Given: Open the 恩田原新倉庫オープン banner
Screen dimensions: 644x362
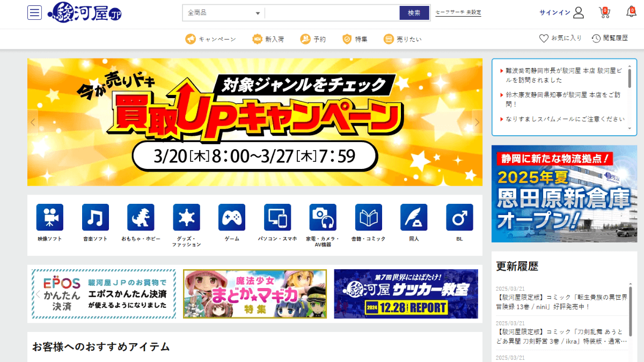Looking at the screenshot, I should click(564, 194).
